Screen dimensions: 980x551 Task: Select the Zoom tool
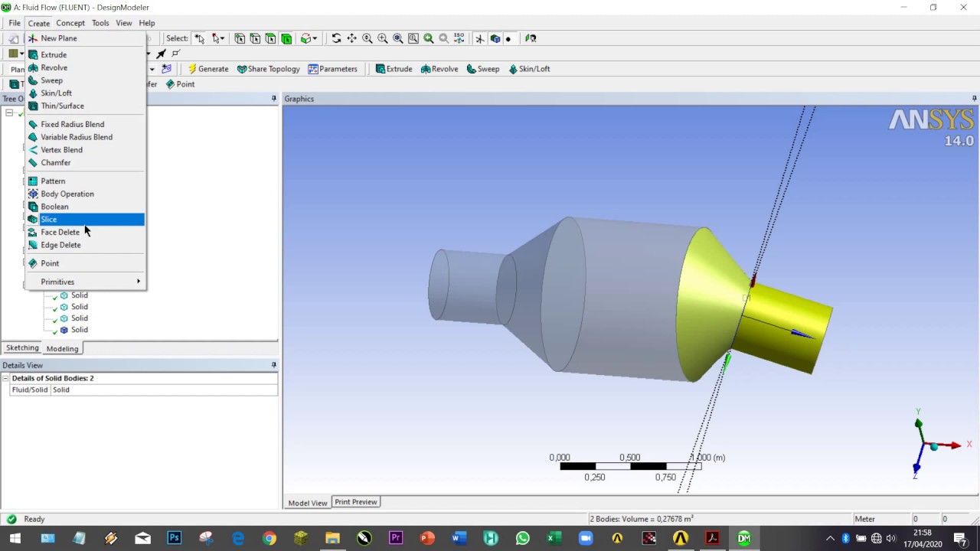(x=367, y=38)
